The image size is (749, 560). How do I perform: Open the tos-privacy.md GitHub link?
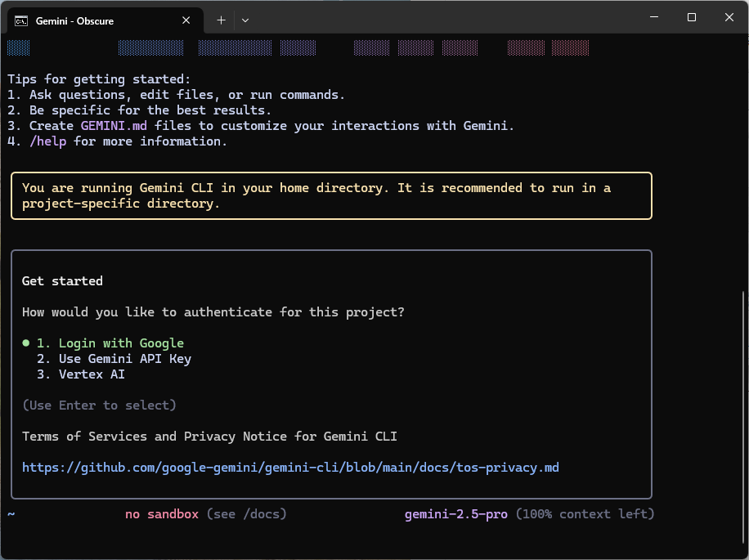[x=290, y=468]
